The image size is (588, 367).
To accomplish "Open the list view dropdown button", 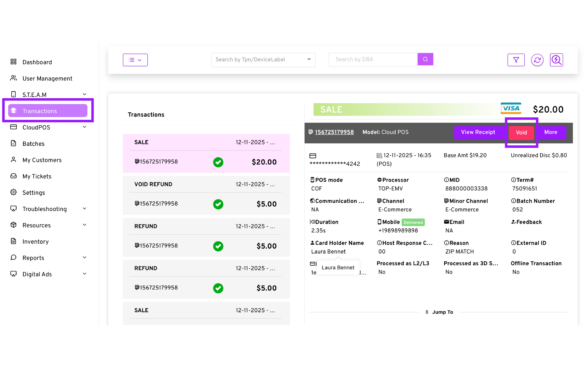I will (135, 60).
